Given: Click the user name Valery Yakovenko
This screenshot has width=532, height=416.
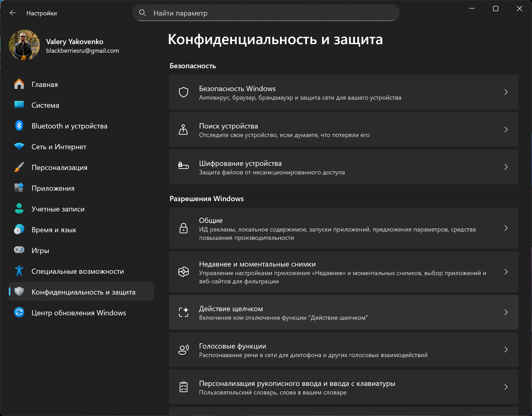Looking at the screenshot, I should tap(75, 42).
